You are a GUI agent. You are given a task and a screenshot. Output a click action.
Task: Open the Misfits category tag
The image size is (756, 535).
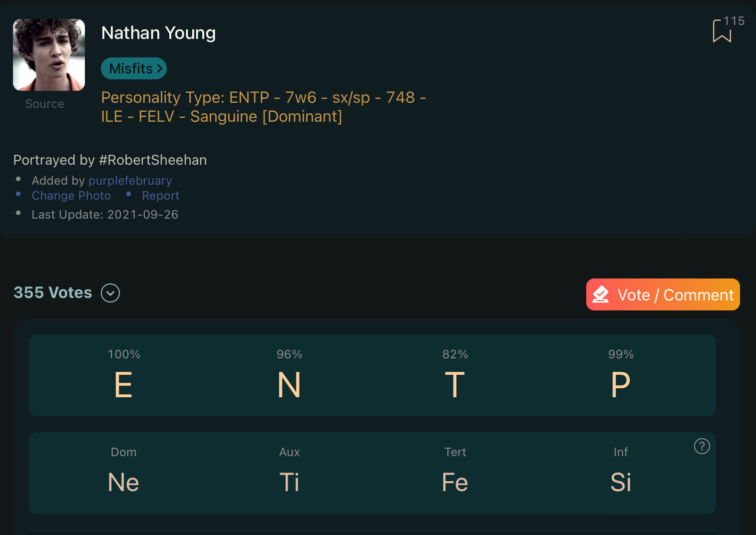point(134,68)
